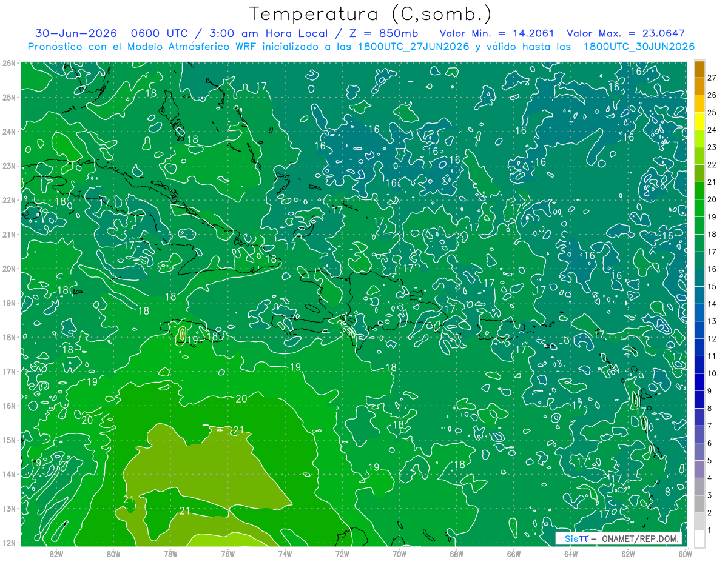Click color scale value 5
The height and width of the screenshot is (562, 728).
(710, 460)
